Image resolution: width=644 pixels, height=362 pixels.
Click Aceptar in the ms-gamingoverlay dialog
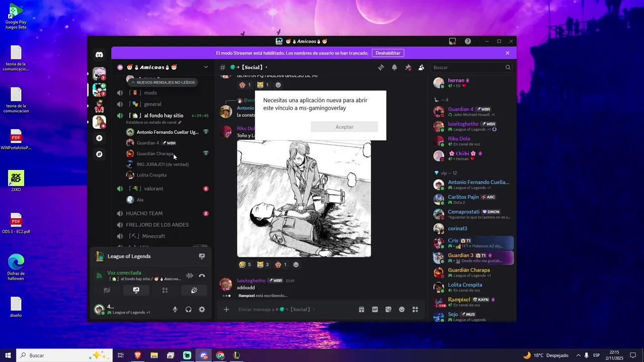[x=344, y=127]
